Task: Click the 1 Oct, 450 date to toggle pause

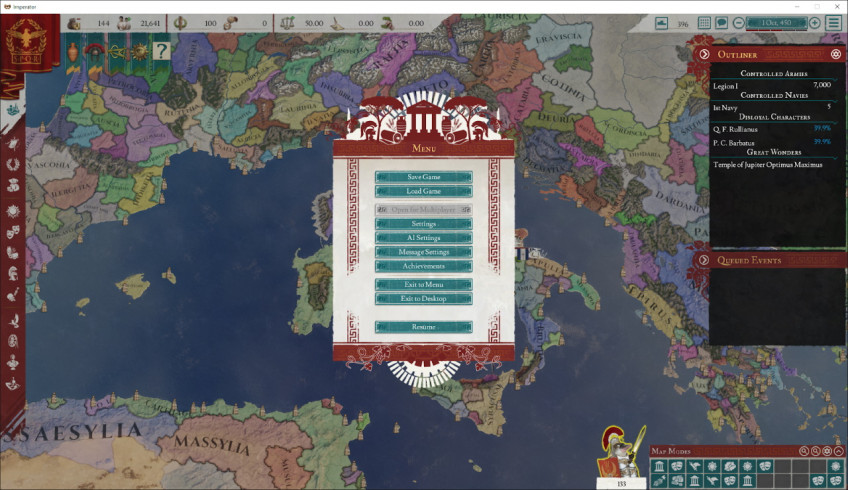Action: pyautogui.click(x=776, y=23)
